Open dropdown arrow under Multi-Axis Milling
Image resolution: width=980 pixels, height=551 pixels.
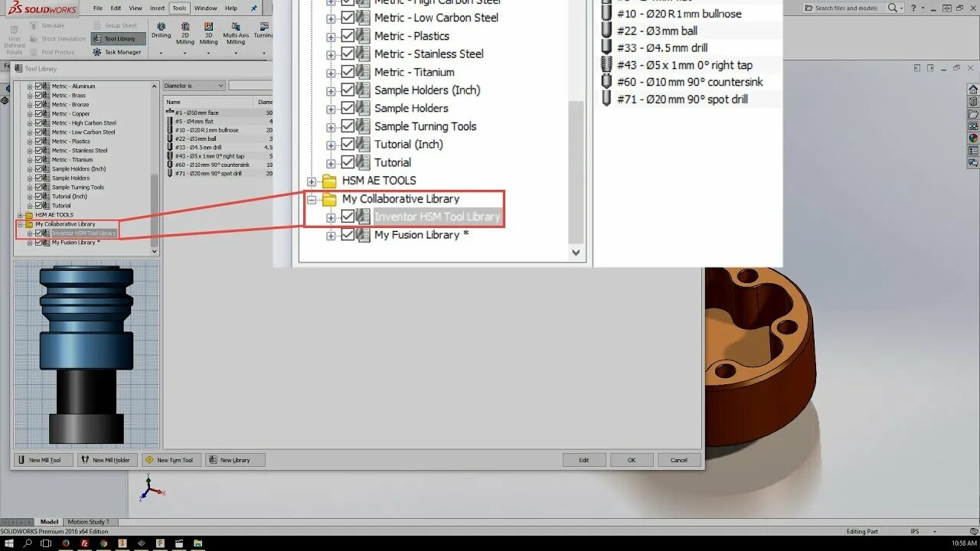tap(236, 54)
